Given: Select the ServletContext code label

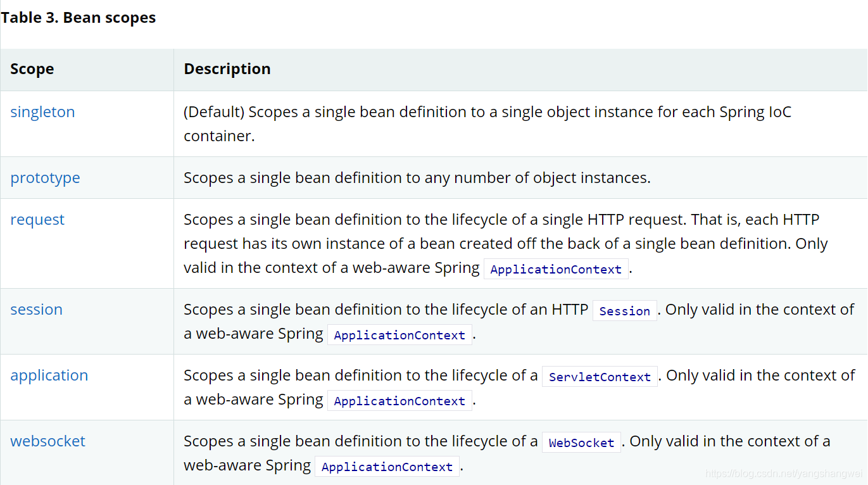Looking at the screenshot, I should [x=600, y=377].
